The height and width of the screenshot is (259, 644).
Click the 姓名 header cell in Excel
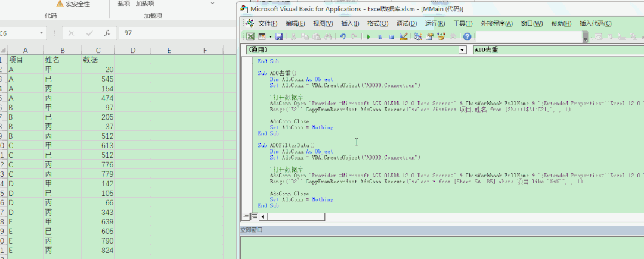(x=63, y=60)
